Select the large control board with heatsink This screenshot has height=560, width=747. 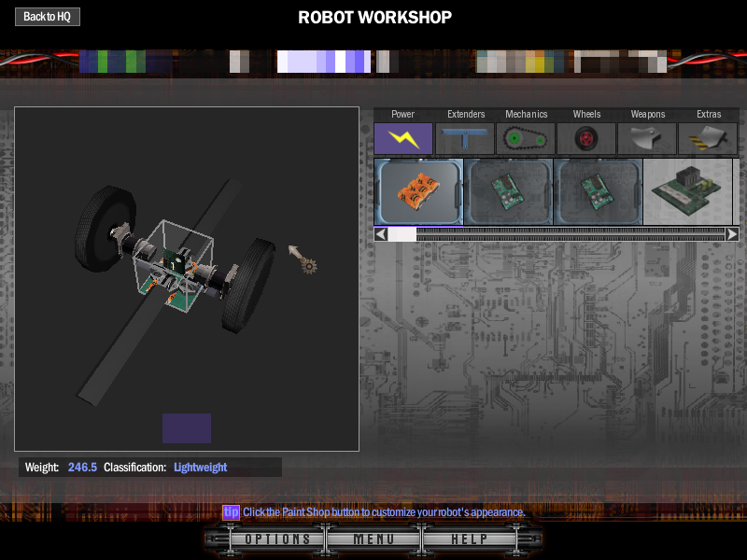pos(687,191)
